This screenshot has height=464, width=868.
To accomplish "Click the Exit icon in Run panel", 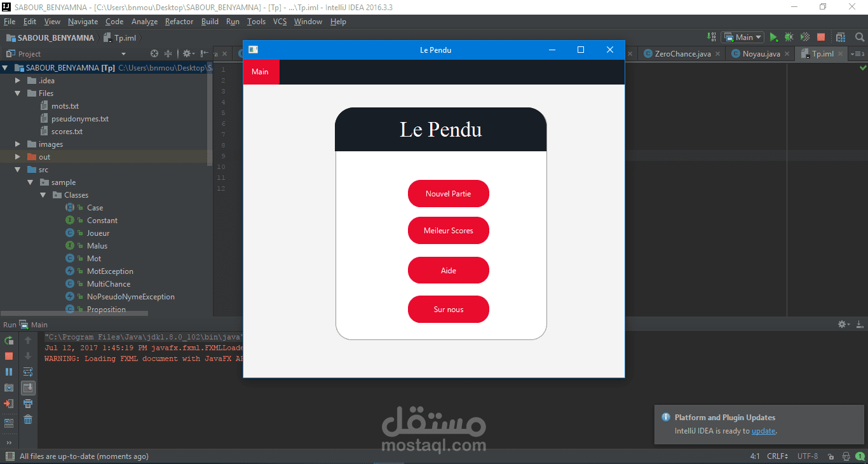I will click(9, 404).
